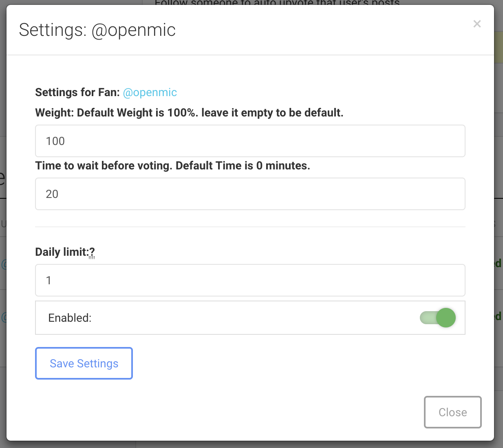Disable the Enabled toggle switch
Image resolution: width=503 pixels, height=448 pixels.
pos(437,318)
